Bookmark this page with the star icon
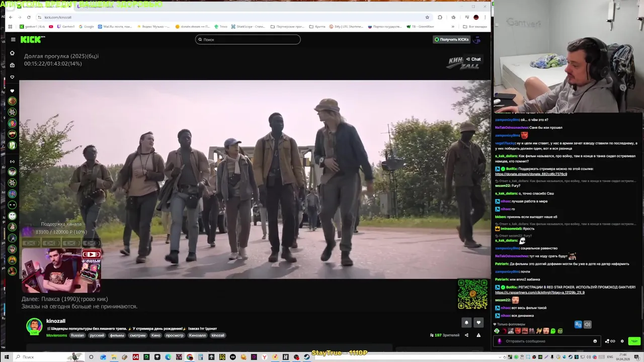 pyautogui.click(x=427, y=17)
